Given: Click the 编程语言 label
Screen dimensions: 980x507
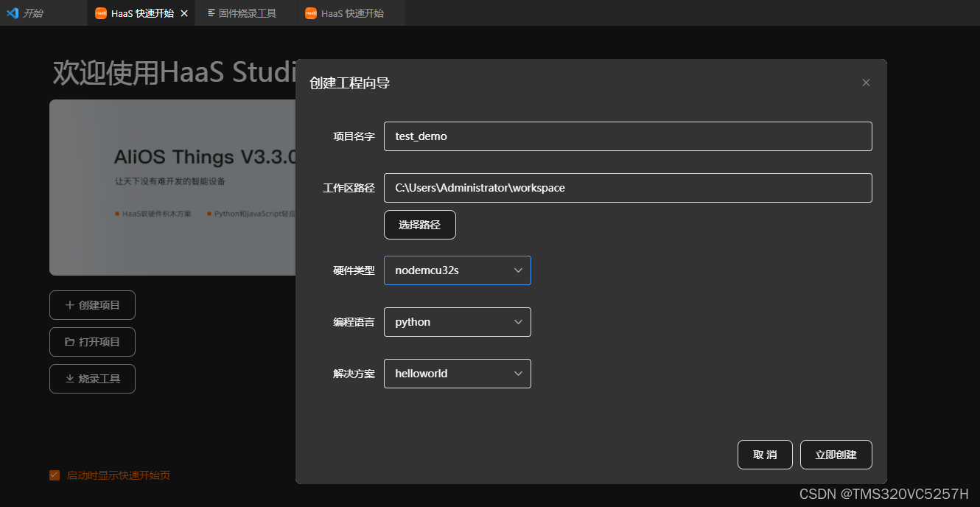Looking at the screenshot, I should (354, 322).
